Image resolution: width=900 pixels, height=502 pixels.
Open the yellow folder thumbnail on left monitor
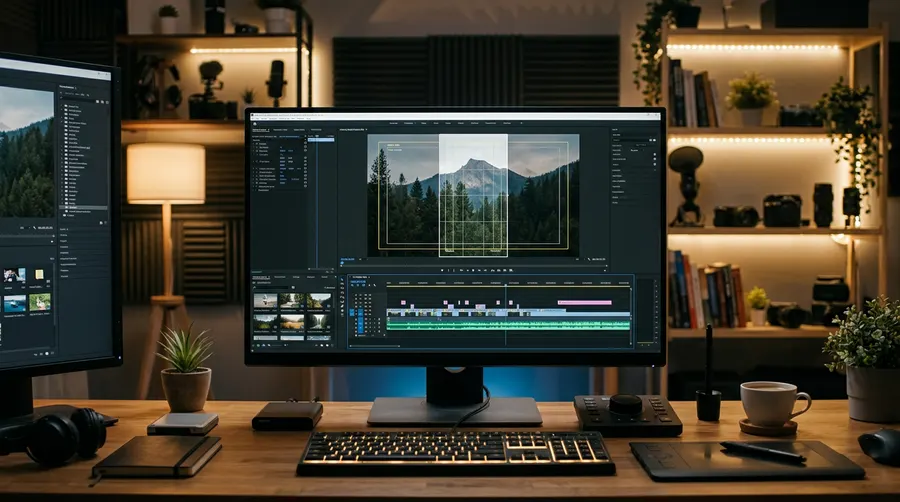39,275
